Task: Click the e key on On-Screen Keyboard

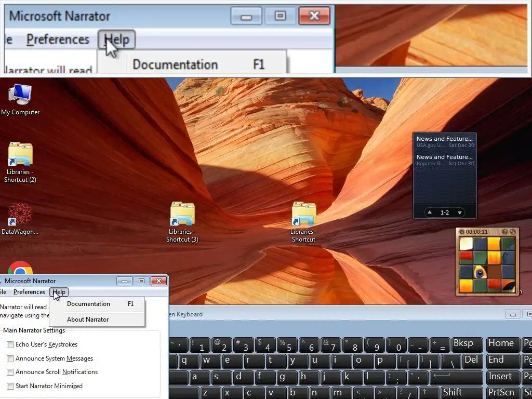Action: tap(232, 362)
